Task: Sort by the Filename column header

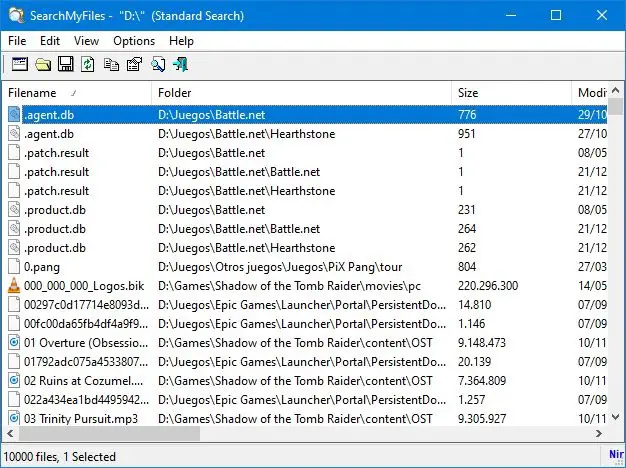Action: (x=77, y=93)
